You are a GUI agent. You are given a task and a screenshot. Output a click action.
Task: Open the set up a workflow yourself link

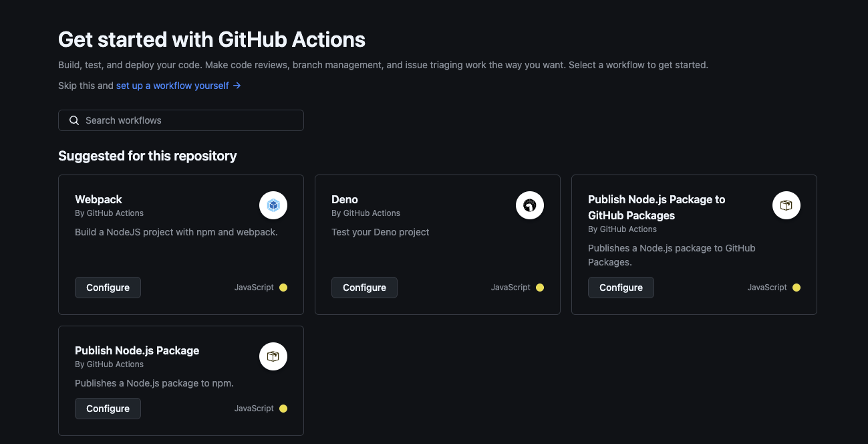pos(178,86)
